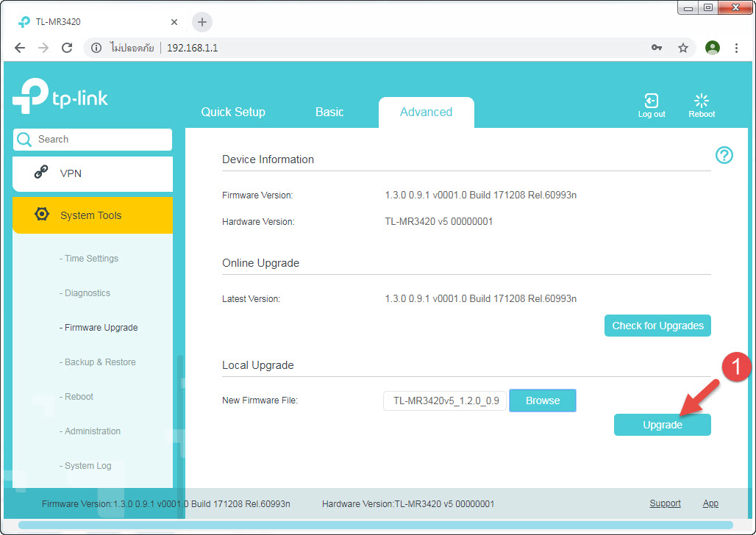Click the tp-link logo
The width and height of the screenshot is (756, 535).
tap(60, 96)
